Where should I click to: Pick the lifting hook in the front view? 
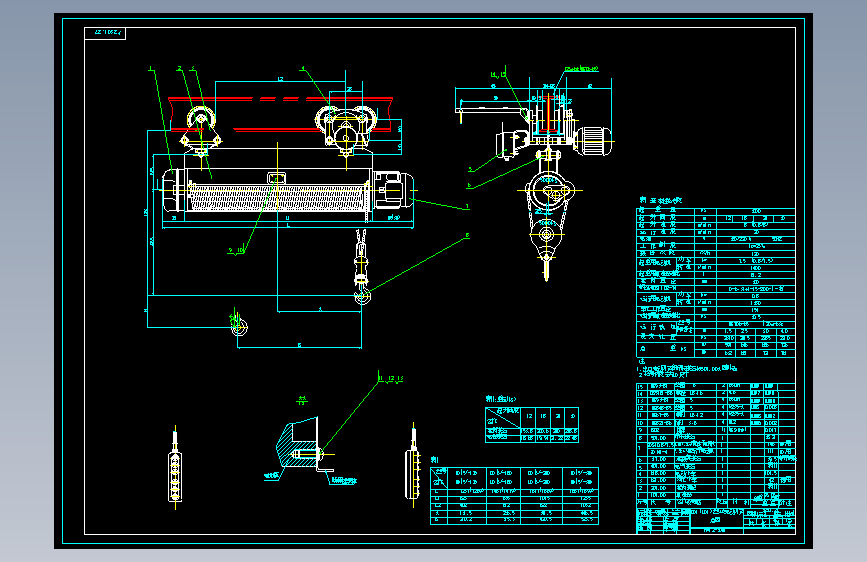pyautogui.click(x=362, y=297)
